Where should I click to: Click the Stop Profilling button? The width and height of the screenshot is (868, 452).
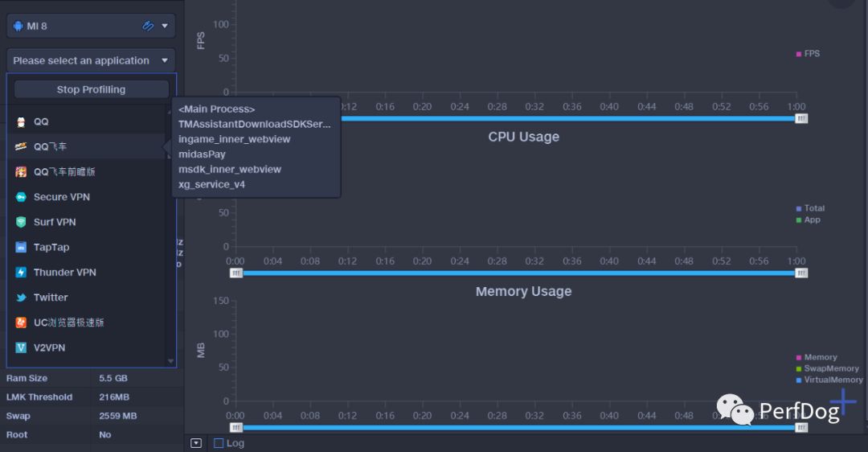click(x=91, y=89)
